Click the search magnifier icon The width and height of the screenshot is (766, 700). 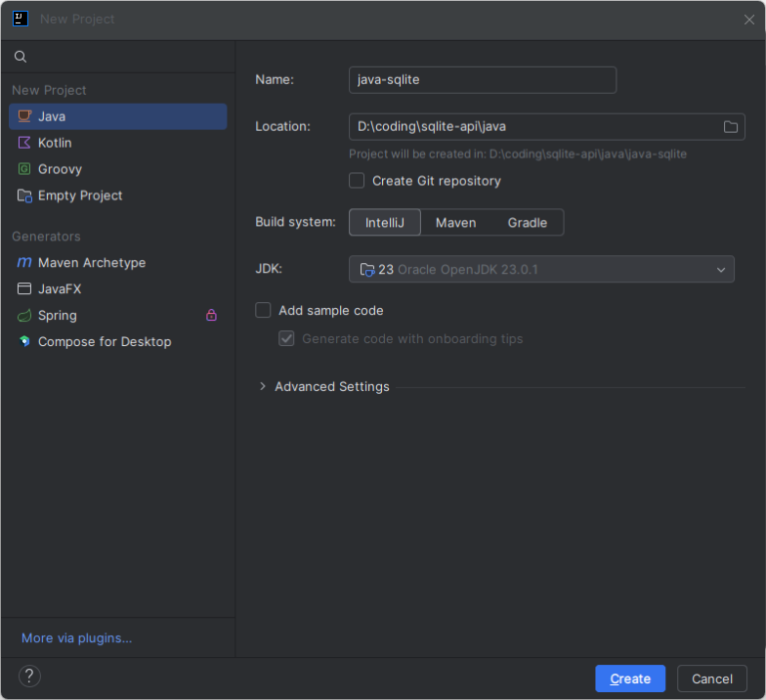pos(20,57)
